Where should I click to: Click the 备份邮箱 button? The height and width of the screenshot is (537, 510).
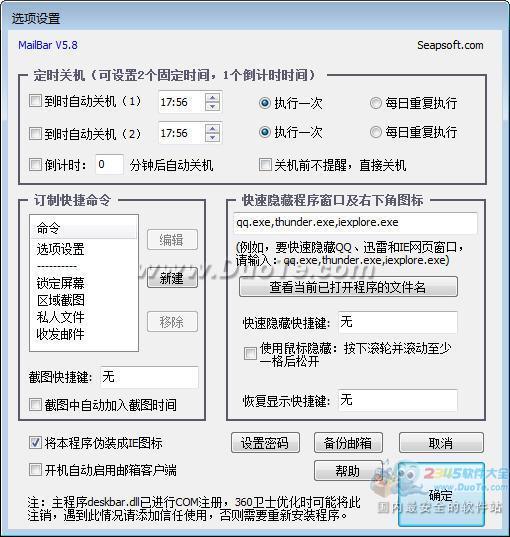tap(348, 443)
